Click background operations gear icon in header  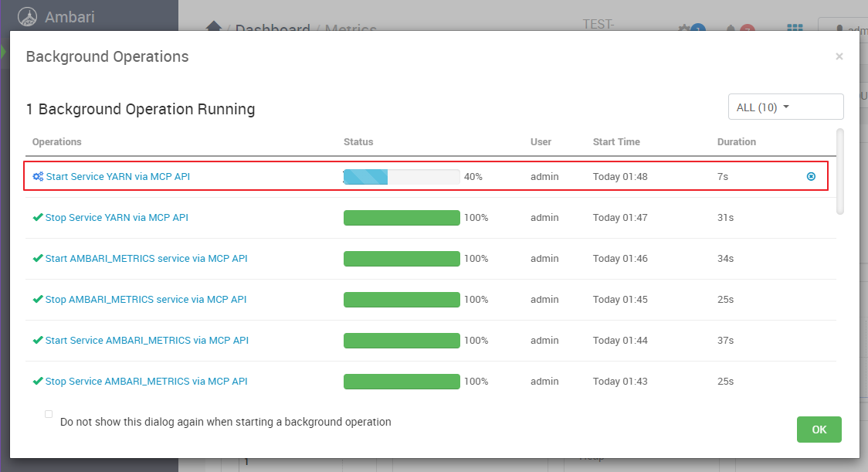click(685, 28)
